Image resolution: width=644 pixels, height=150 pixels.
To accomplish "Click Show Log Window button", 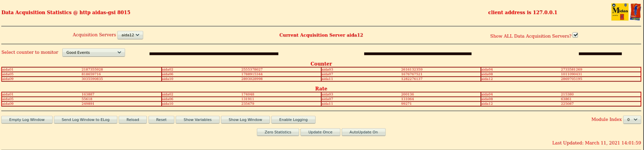I will [x=245, y=120].
